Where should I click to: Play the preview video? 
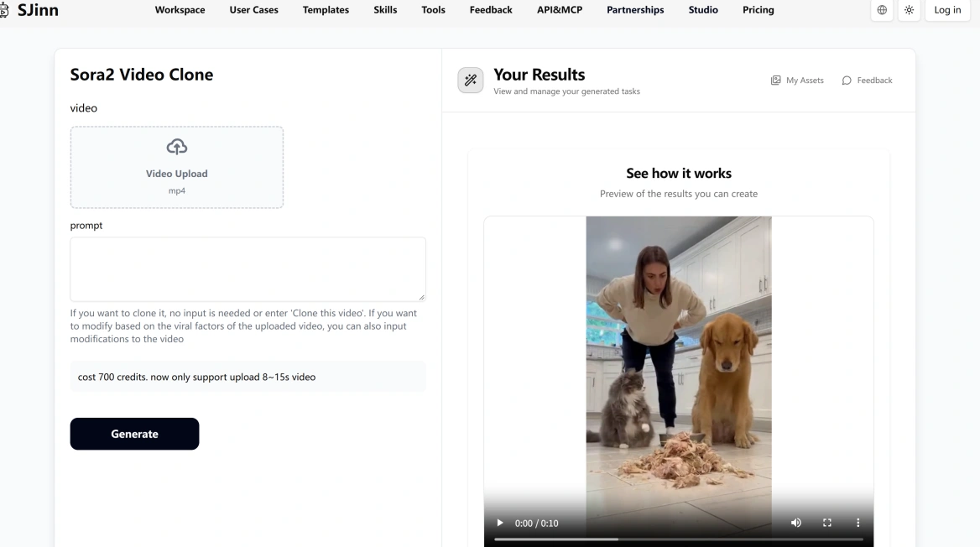(x=500, y=523)
